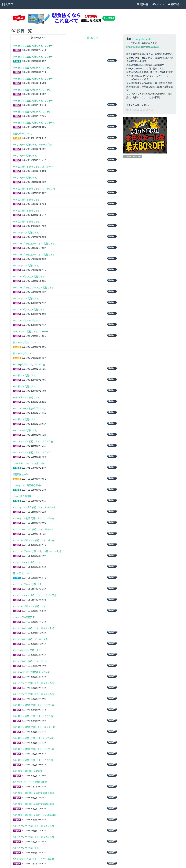Click the Amazon 最大80%OFF sale banner
Screen dimensions: 186x868
(145, 135)
